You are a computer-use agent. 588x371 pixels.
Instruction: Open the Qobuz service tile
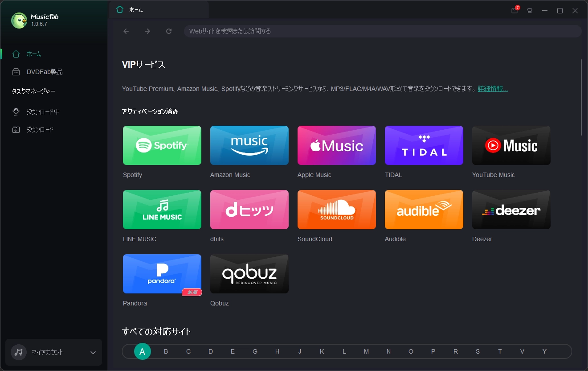(x=249, y=274)
